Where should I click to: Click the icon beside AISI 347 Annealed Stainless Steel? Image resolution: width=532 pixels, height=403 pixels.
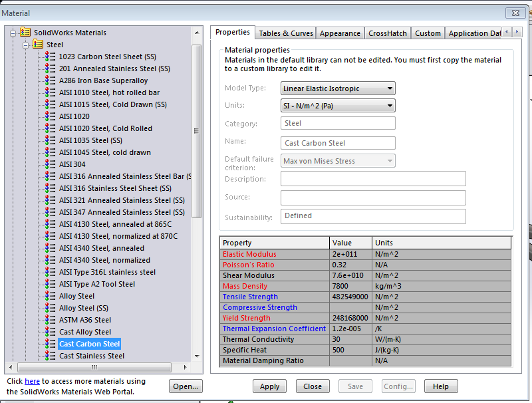point(51,211)
